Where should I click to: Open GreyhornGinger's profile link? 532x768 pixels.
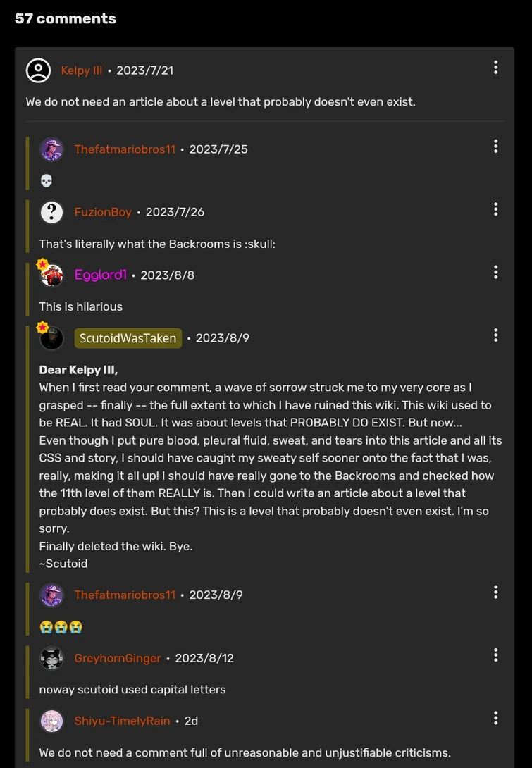coord(117,658)
